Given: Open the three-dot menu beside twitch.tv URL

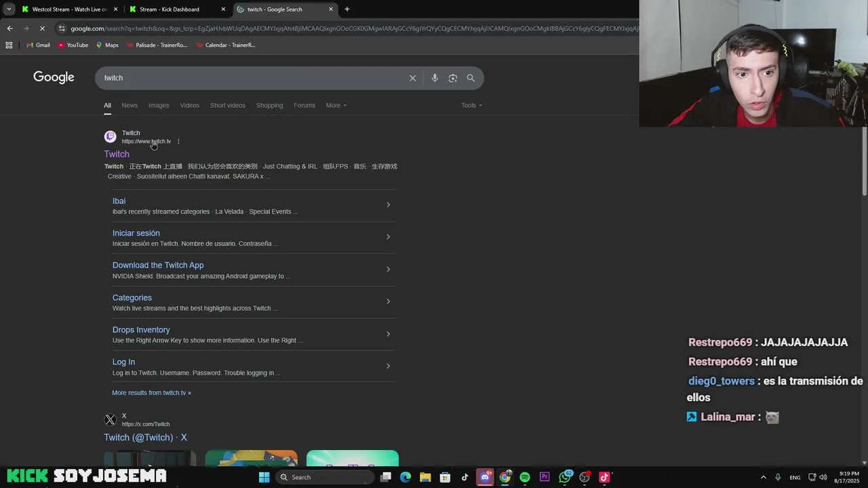Looking at the screenshot, I should [x=178, y=142].
